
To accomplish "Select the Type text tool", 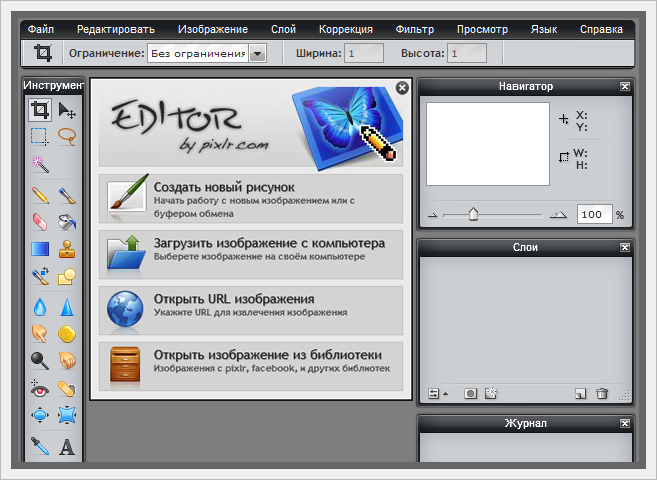I will 67,446.
